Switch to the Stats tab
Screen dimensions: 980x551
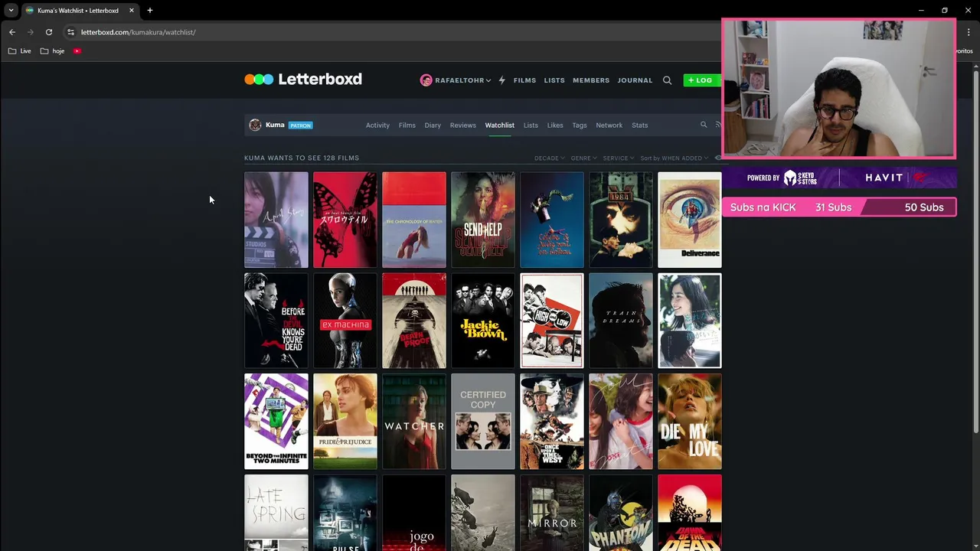click(640, 126)
